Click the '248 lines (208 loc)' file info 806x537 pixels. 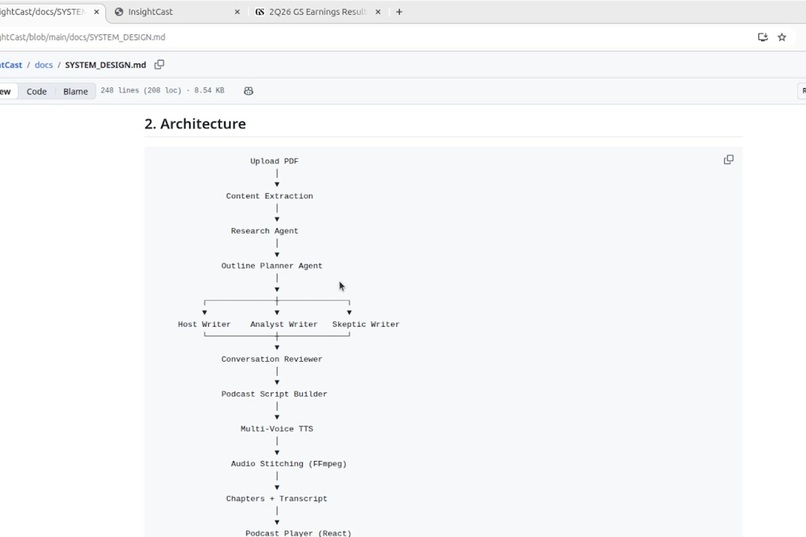click(x=141, y=90)
